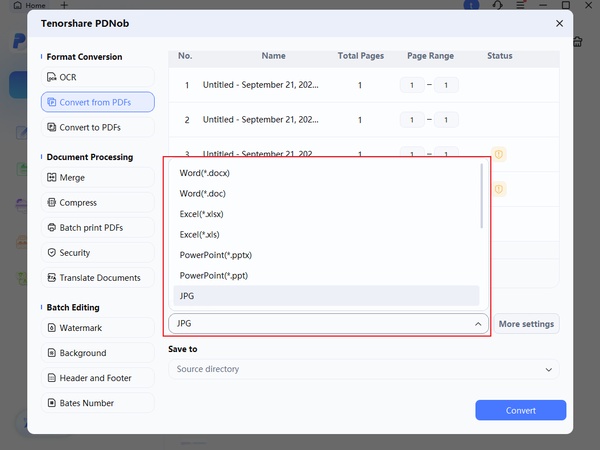Open the OCR tool
600x450 pixels.
tap(98, 77)
